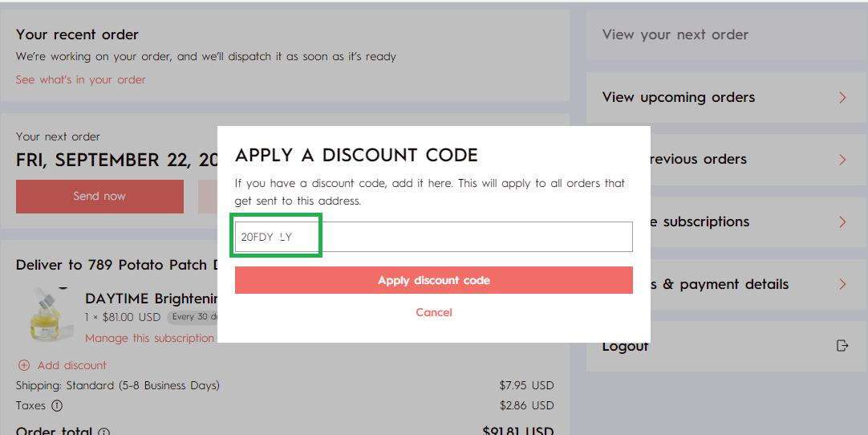Click the Logout door icon

[x=842, y=346]
